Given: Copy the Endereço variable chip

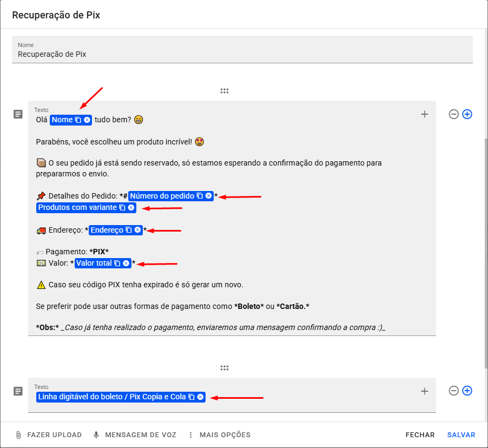Looking at the screenshot, I should pyautogui.click(x=129, y=230).
